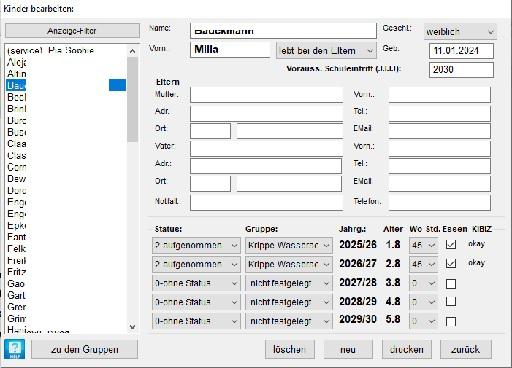Open the blue Help icon
The image size is (512, 368).
tap(14, 349)
